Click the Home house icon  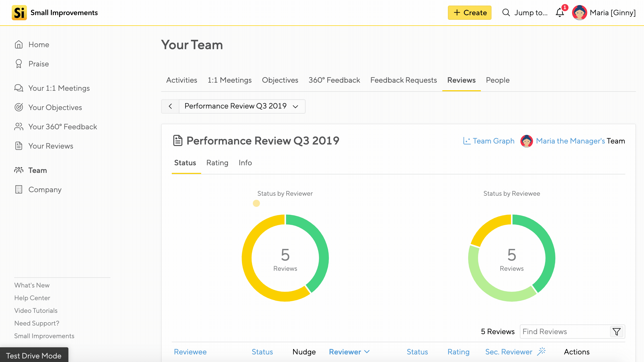[19, 44]
